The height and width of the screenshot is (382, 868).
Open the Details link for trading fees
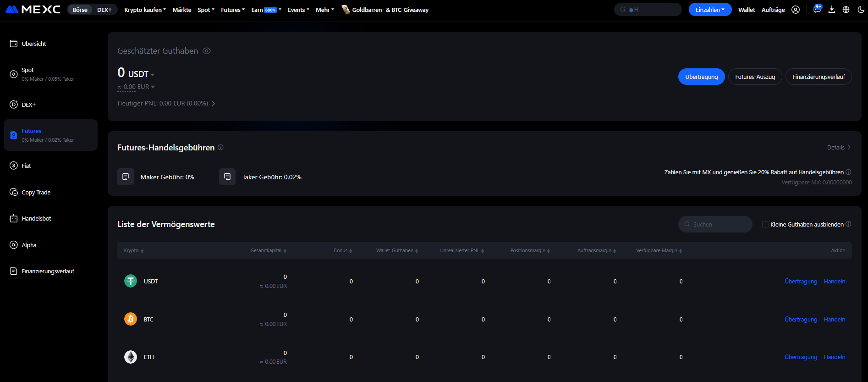839,147
